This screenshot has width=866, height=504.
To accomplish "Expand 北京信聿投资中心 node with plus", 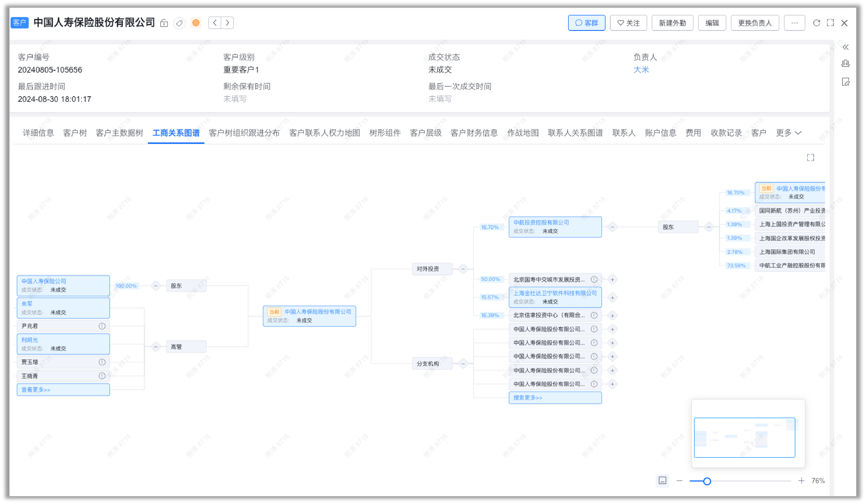I will point(612,315).
